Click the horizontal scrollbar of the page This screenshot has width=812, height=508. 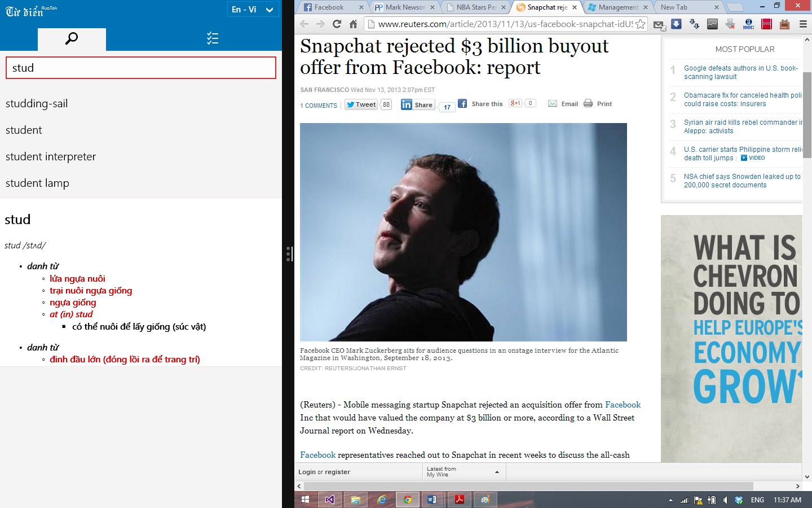coord(528,486)
